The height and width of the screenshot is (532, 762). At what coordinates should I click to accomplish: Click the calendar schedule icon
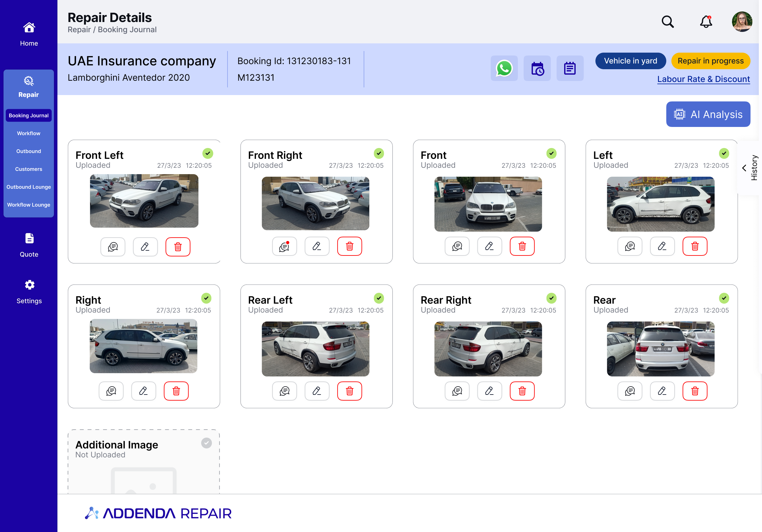pos(537,68)
